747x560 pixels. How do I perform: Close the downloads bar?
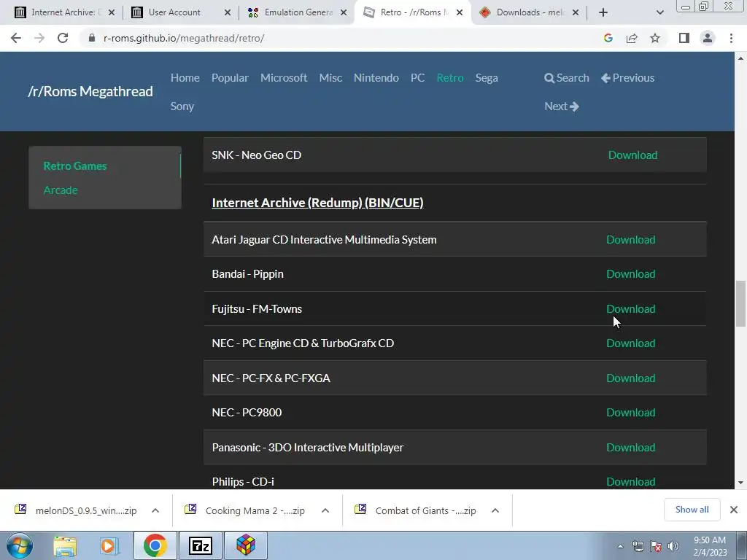(734, 510)
